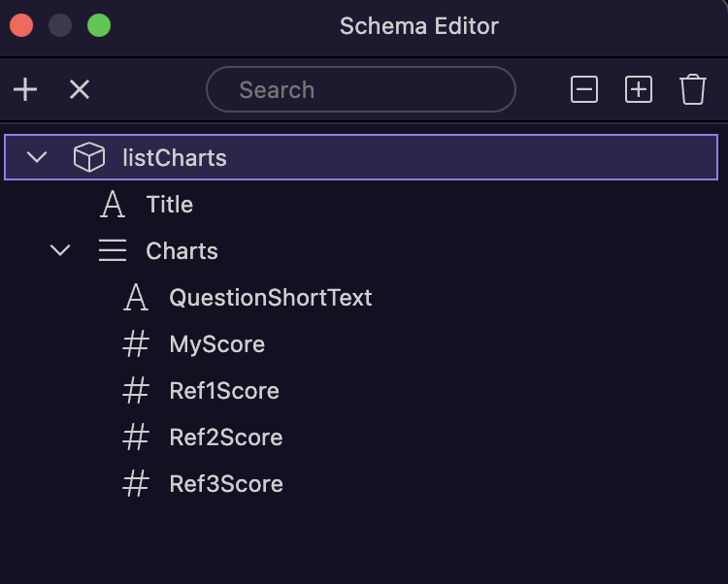Click the number icon beside Ref2Score
Screen dimensions: 728x584
point(136,437)
